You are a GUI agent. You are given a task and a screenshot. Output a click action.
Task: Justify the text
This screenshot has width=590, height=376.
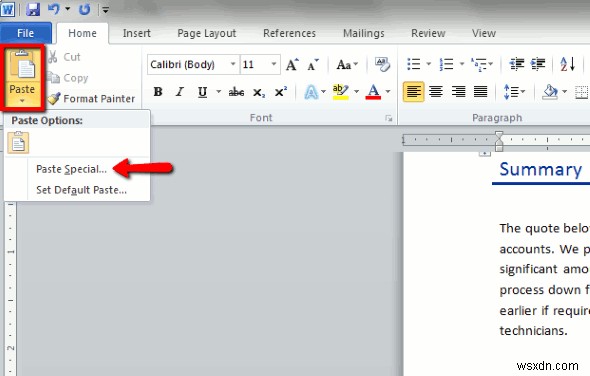pyautogui.click(x=481, y=91)
